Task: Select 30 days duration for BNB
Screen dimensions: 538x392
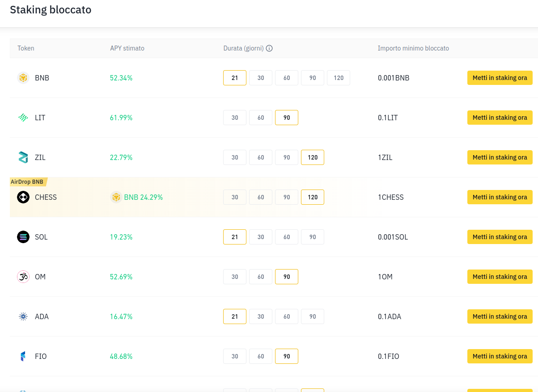Action: pos(261,78)
